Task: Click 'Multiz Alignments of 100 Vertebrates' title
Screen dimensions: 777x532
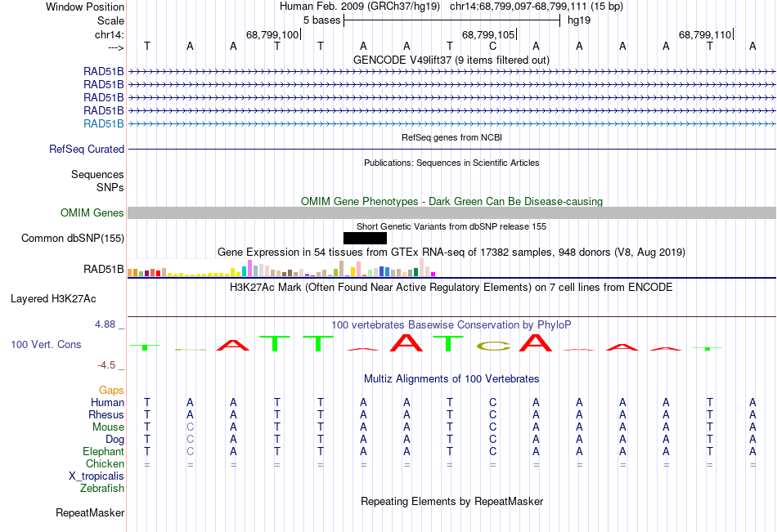Action: tap(451, 379)
